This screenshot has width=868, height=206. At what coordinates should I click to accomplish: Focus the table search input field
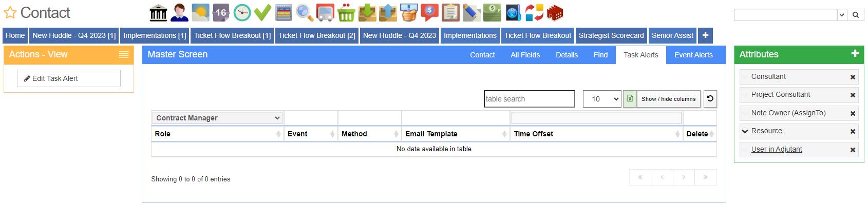[x=529, y=99]
